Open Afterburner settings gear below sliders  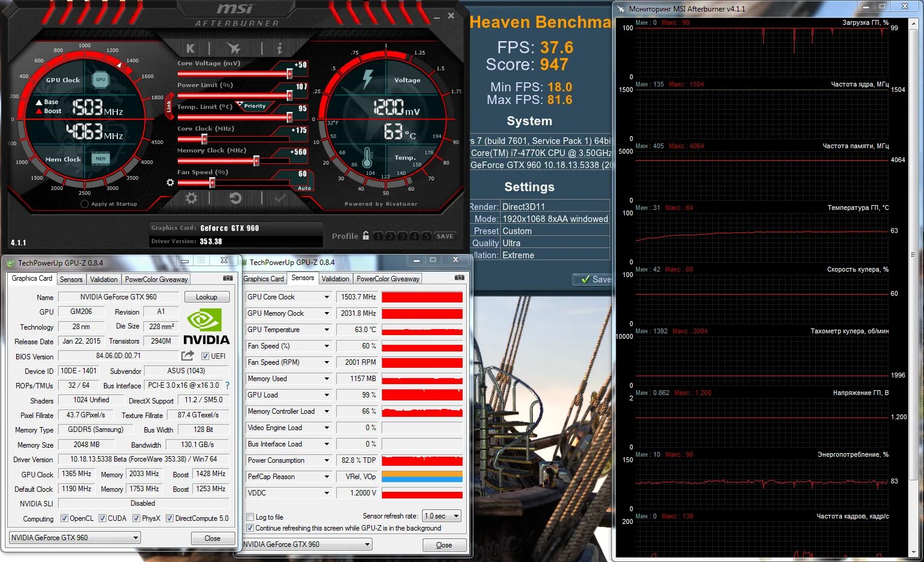point(191,198)
